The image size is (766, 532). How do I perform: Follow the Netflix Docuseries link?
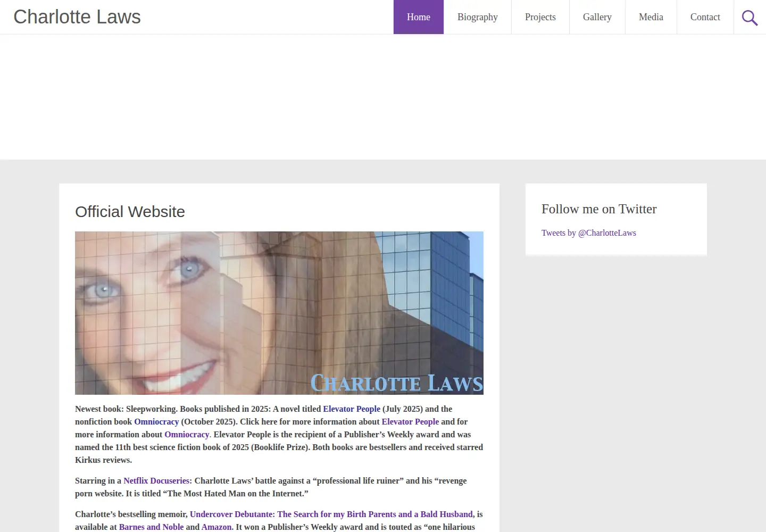pyautogui.click(x=157, y=481)
